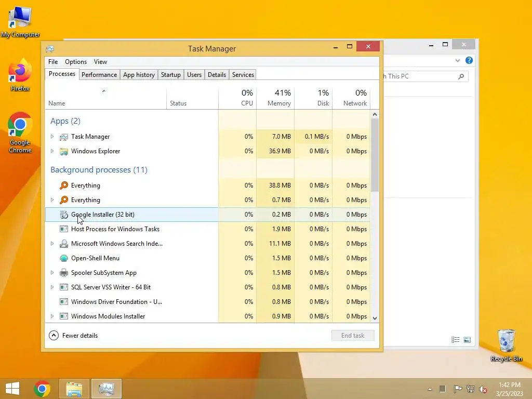Click the SQL Server VSS Writer icon

(x=64, y=287)
